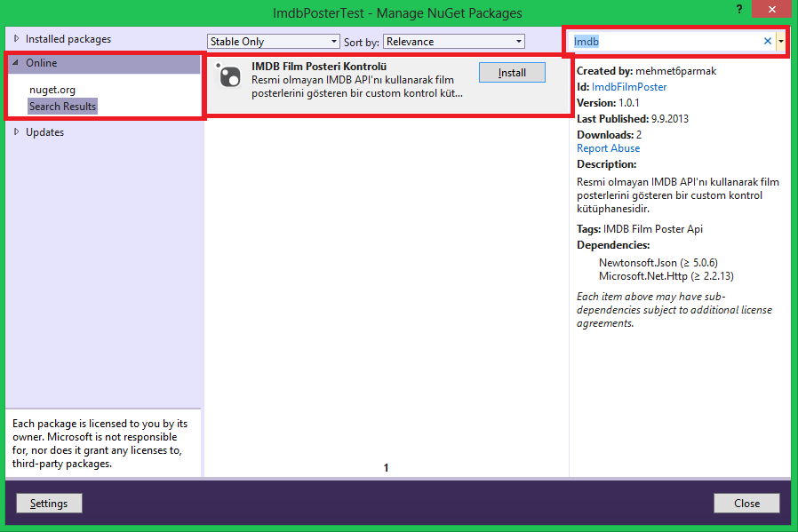Click the IMDB Film Posteri package icon
This screenshot has width=798, height=532.
click(228, 75)
